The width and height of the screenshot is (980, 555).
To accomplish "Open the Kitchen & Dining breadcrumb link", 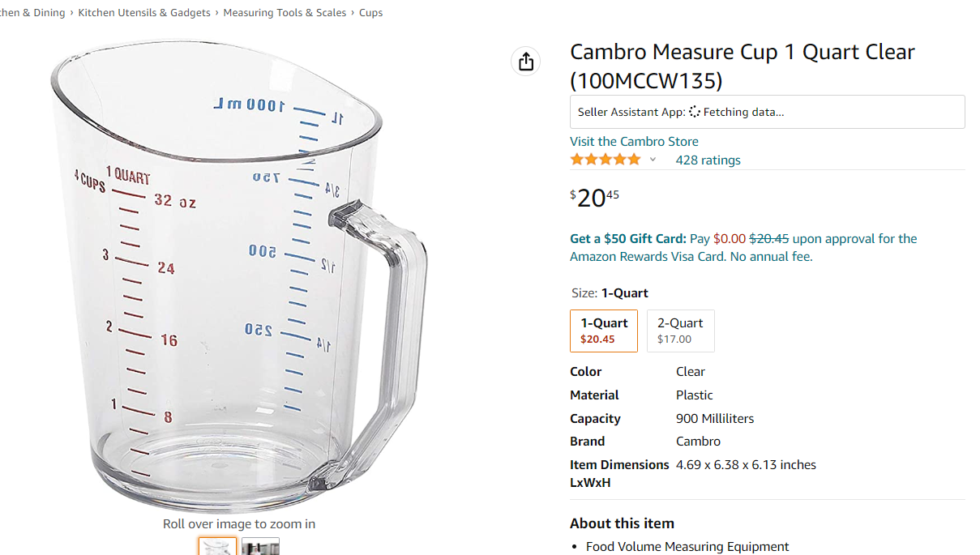I will coord(32,13).
